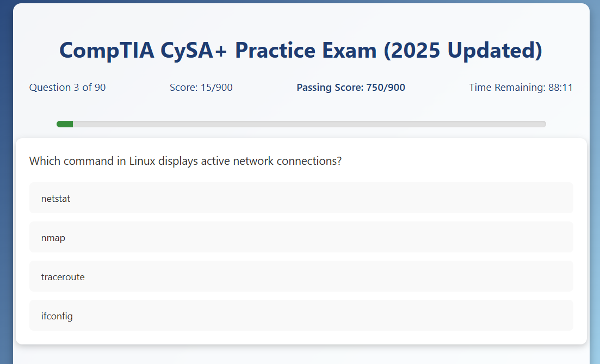Click the Linux network connections question text
Image resolution: width=600 pixels, height=364 pixels.
click(185, 161)
